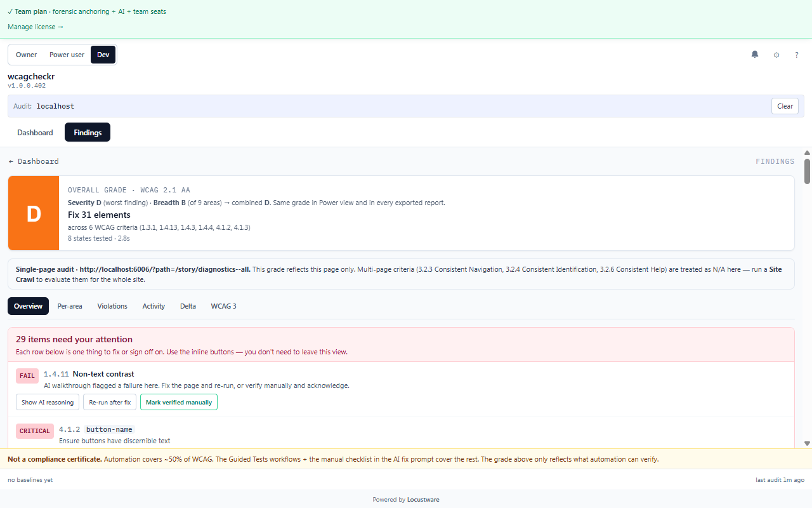The image size is (812, 508).
Task: Open the Activity sub-tab
Action: pos(154,306)
